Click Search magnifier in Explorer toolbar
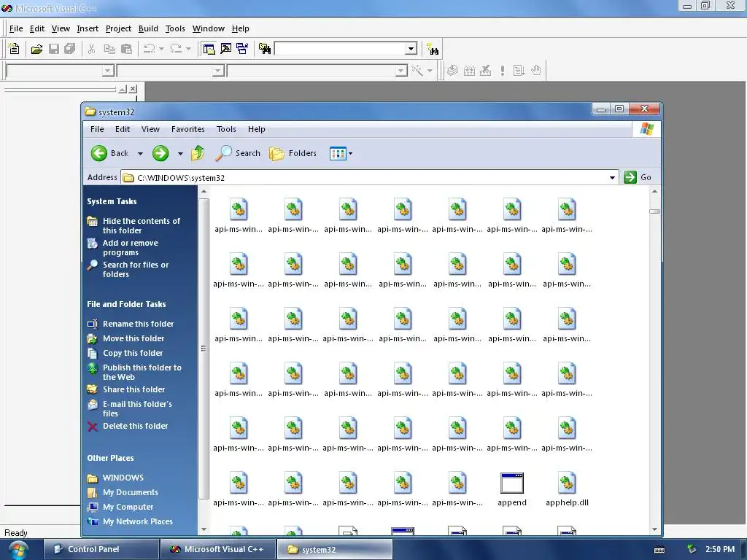This screenshot has height=560, width=747. (x=238, y=153)
